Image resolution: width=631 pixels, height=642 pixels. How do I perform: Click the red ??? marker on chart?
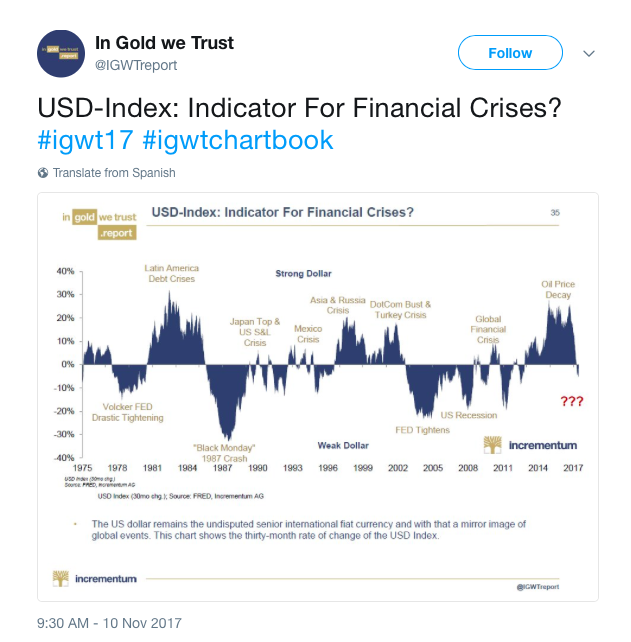(x=572, y=401)
